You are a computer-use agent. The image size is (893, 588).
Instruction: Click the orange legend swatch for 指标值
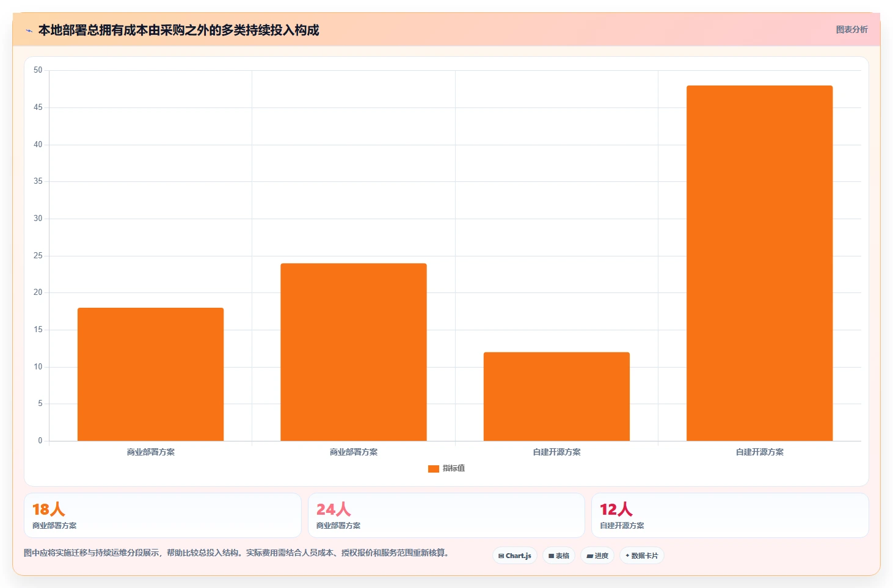(x=434, y=469)
